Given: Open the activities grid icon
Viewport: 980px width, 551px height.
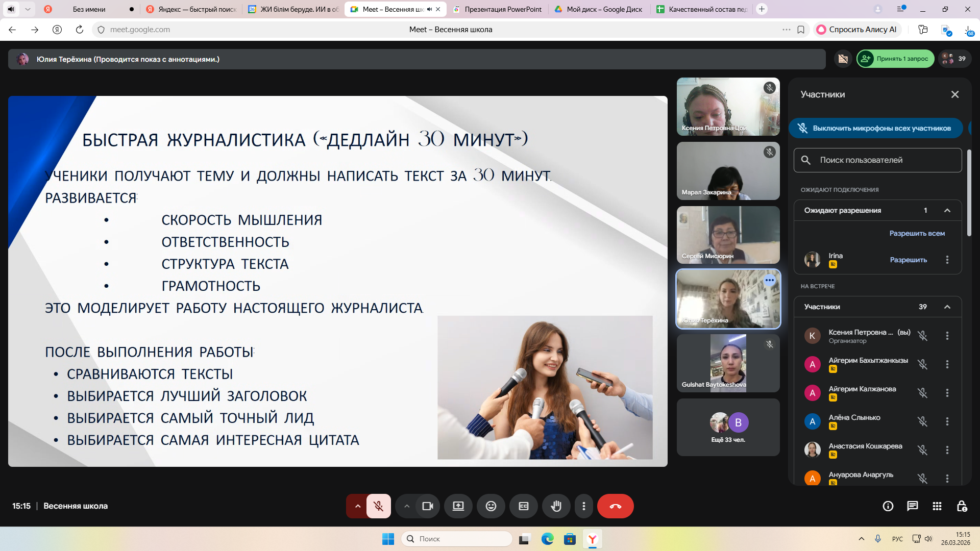Looking at the screenshot, I should pos(937,506).
